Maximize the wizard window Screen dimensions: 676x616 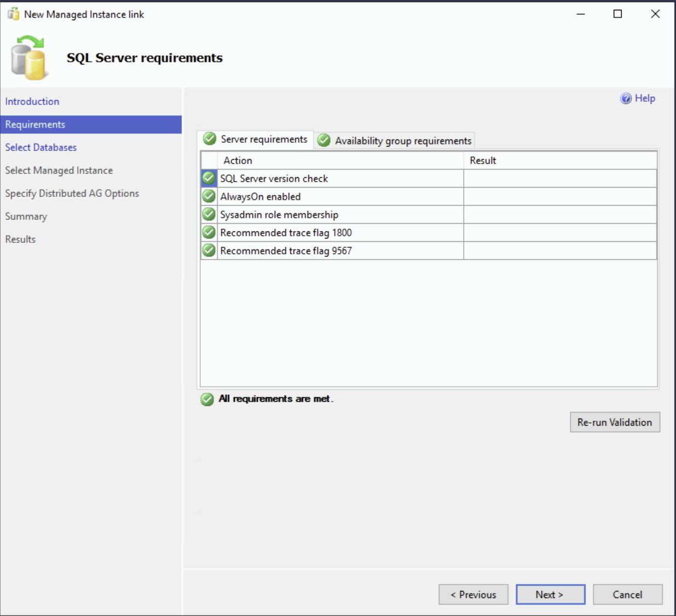pyautogui.click(x=617, y=14)
